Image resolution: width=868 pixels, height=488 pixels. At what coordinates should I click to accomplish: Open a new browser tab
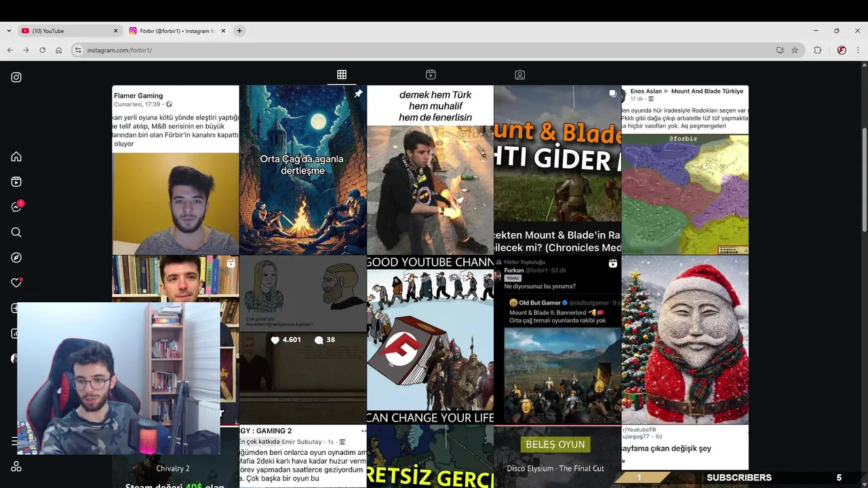coord(239,30)
